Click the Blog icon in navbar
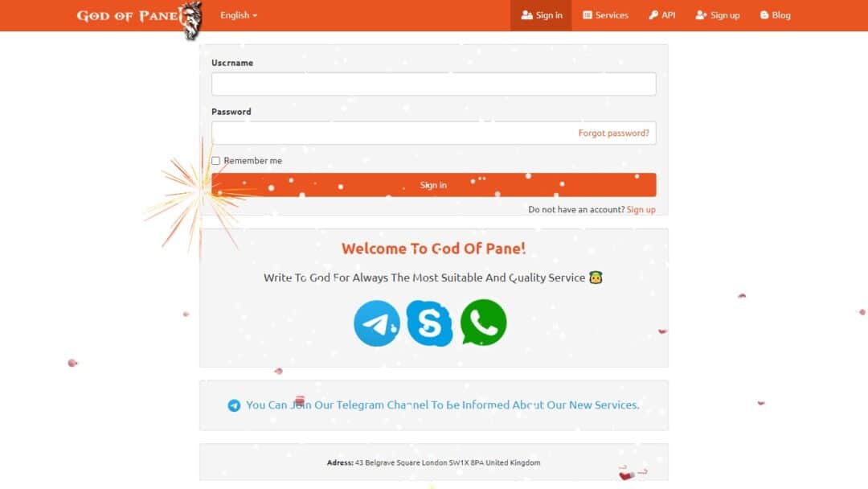868x489 pixels. pos(764,15)
